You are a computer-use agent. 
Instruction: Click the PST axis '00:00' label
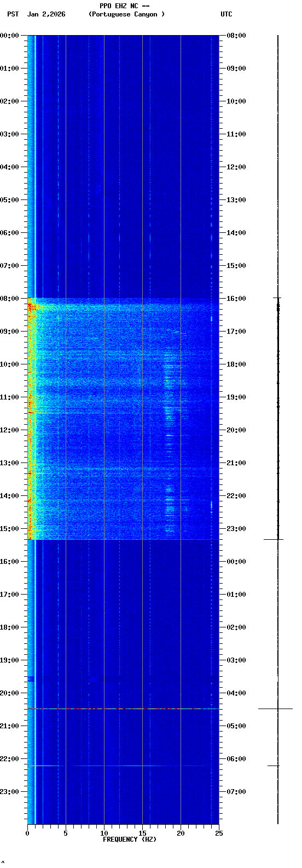pos(10,36)
